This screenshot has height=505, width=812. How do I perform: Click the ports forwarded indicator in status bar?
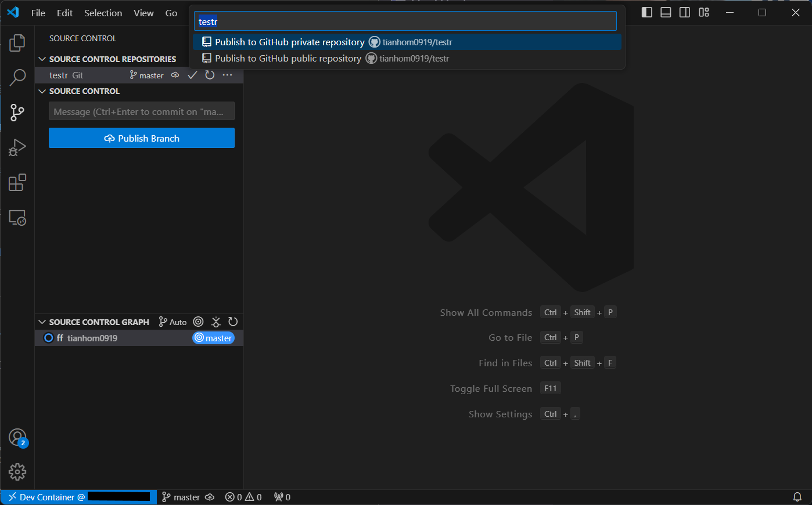point(282,497)
